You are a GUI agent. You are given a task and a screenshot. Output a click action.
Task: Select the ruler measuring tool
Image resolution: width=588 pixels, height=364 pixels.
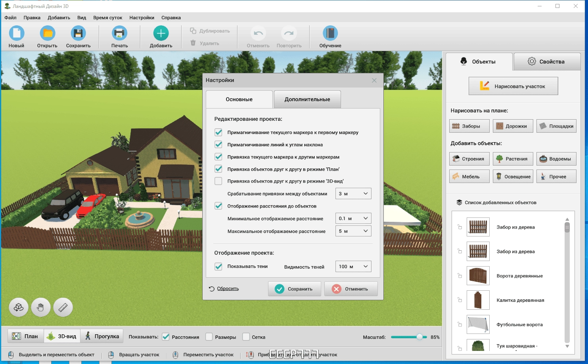tap(63, 307)
